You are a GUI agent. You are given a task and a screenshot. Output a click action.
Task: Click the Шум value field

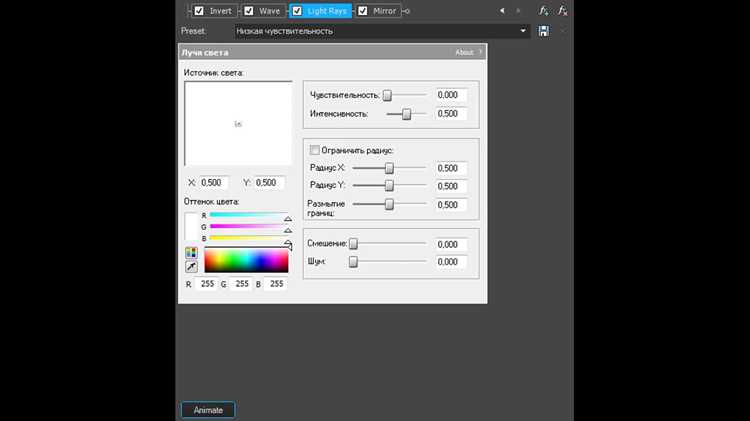coord(451,262)
